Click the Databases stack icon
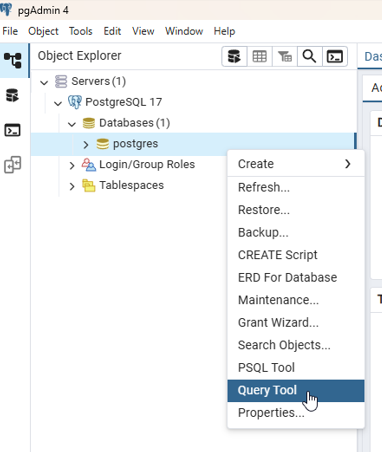This screenshot has height=452, width=382. click(89, 123)
